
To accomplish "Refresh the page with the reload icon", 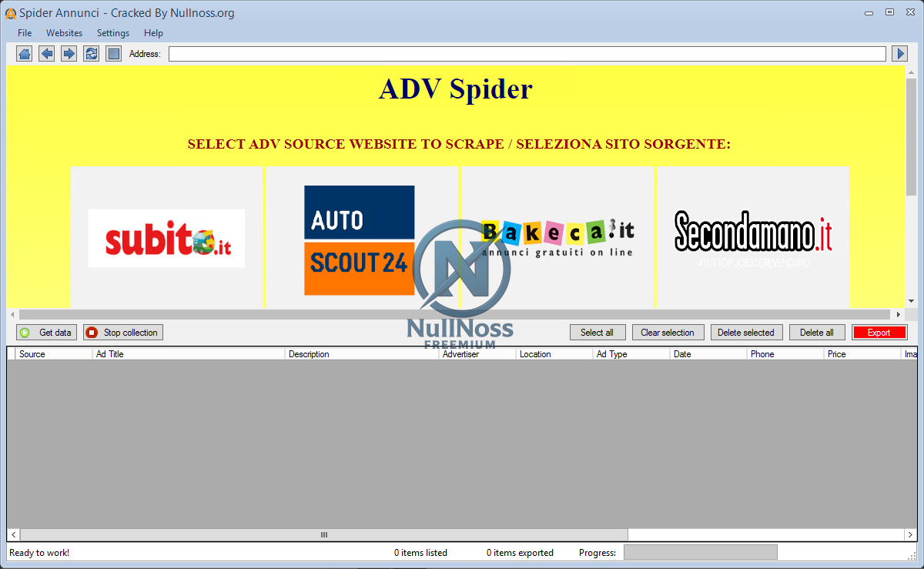I will coord(91,53).
